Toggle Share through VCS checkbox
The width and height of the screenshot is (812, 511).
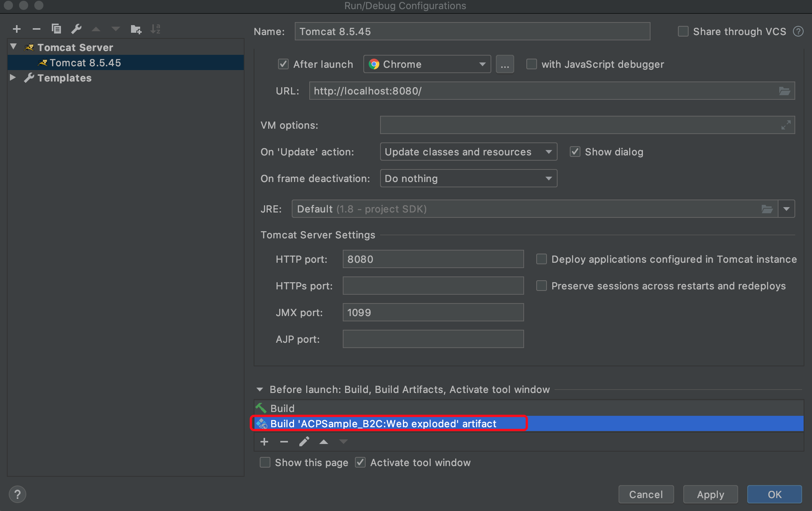click(x=683, y=31)
